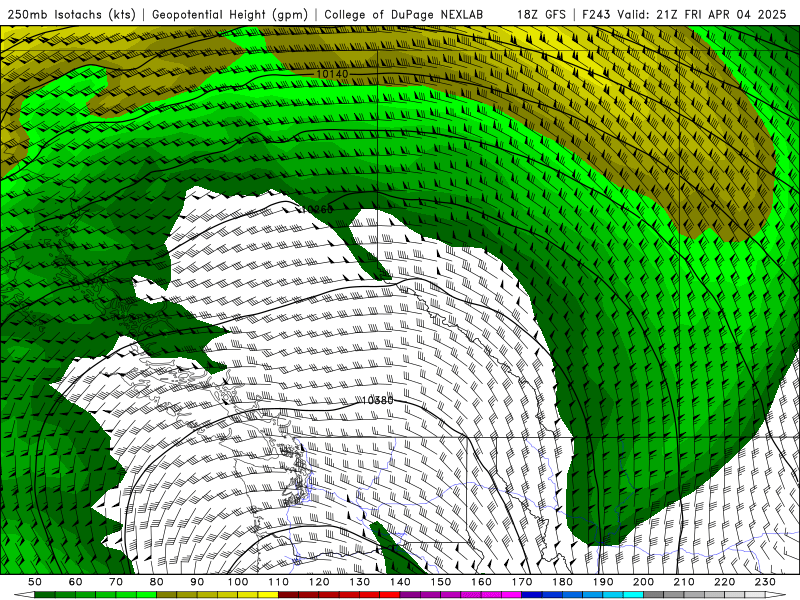The height and width of the screenshot is (600, 800).
Task: Click the 70 knot colorbar label
Action: [x=116, y=582]
